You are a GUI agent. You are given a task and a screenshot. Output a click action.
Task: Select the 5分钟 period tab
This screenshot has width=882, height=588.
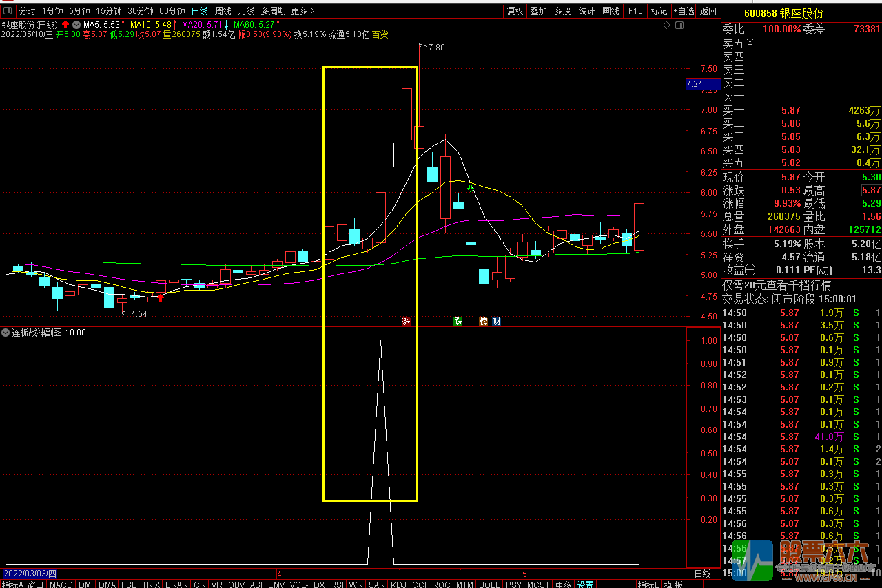point(79,11)
